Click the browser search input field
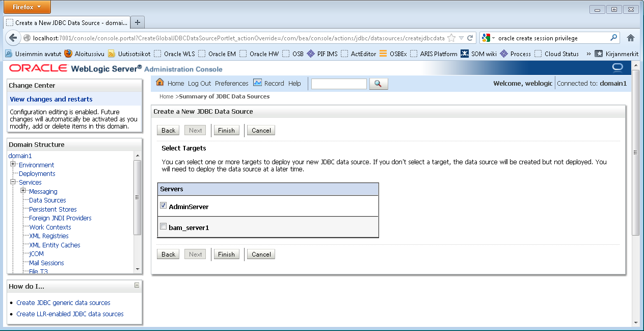644x331 pixels. click(x=553, y=38)
